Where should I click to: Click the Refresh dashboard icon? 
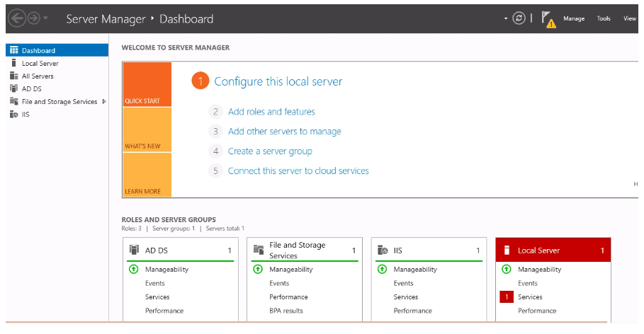[x=519, y=18]
